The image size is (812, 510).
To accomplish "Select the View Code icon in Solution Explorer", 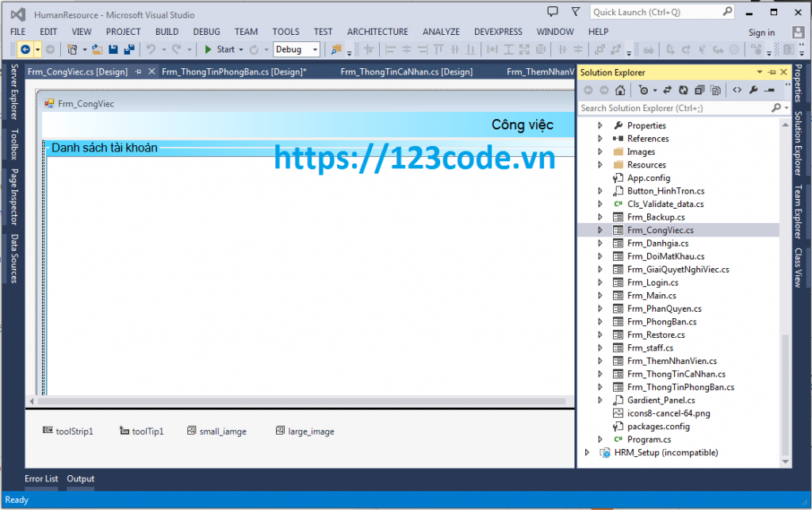I will tap(737, 89).
